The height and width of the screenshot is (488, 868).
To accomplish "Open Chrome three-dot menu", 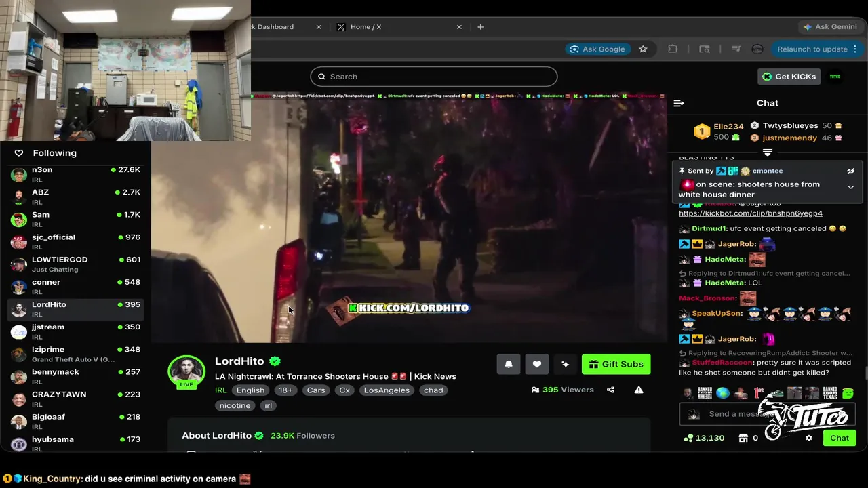I will click(x=855, y=49).
